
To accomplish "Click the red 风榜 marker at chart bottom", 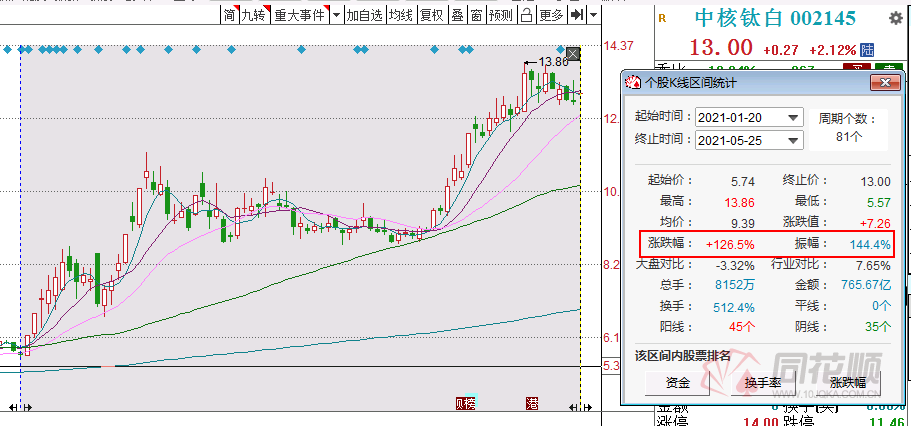I will 465,403.
